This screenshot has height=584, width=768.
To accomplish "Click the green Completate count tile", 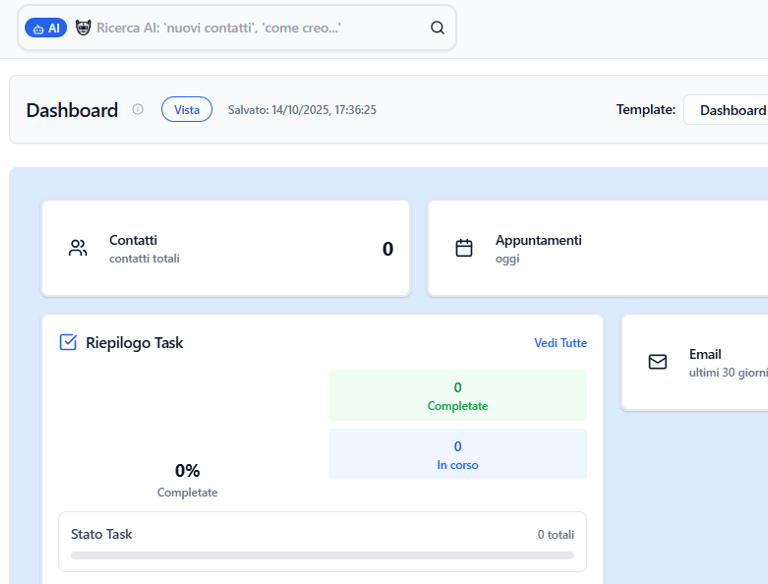I will (x=457, y=395).
